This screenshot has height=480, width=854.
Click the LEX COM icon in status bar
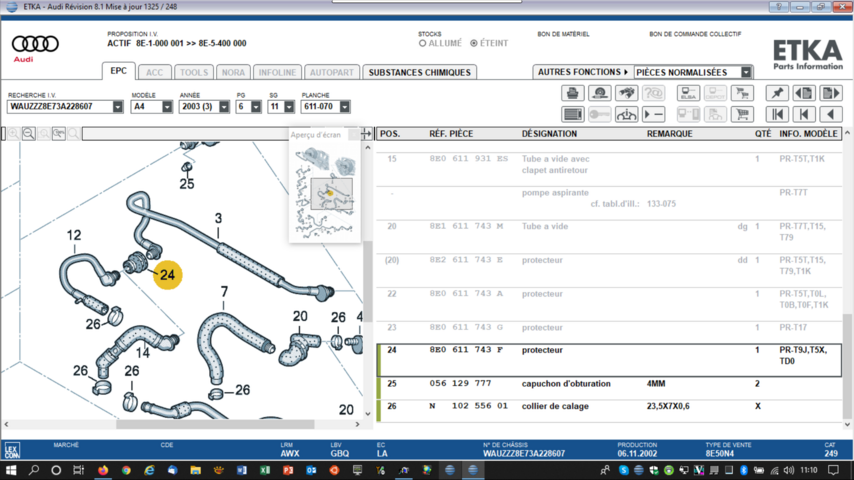coord(12,451)
